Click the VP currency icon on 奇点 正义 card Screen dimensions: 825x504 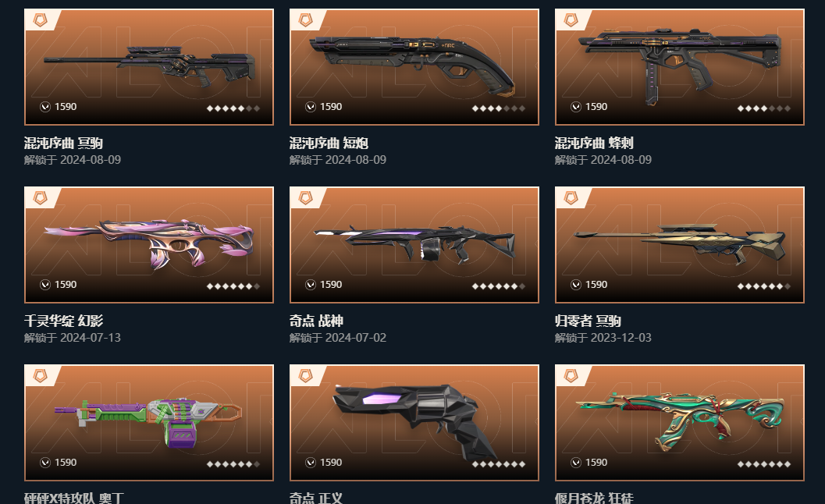click(311, 463)
